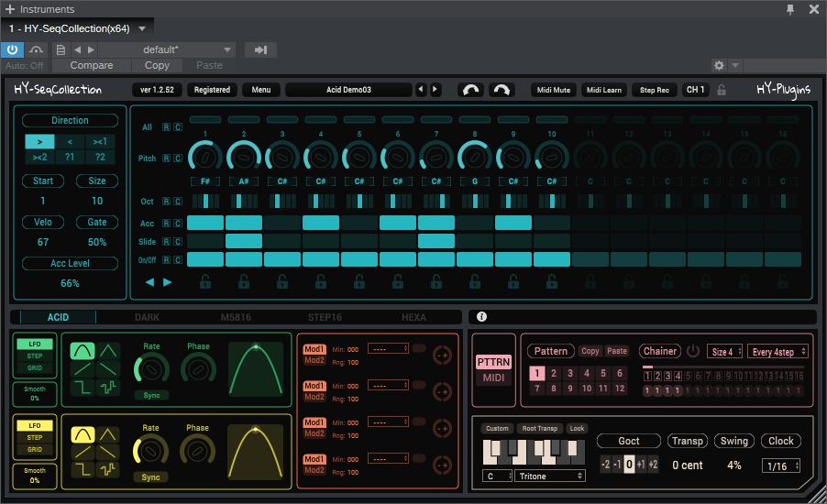
Task: Toggle accent on step 3
Action: click(282, 223)
